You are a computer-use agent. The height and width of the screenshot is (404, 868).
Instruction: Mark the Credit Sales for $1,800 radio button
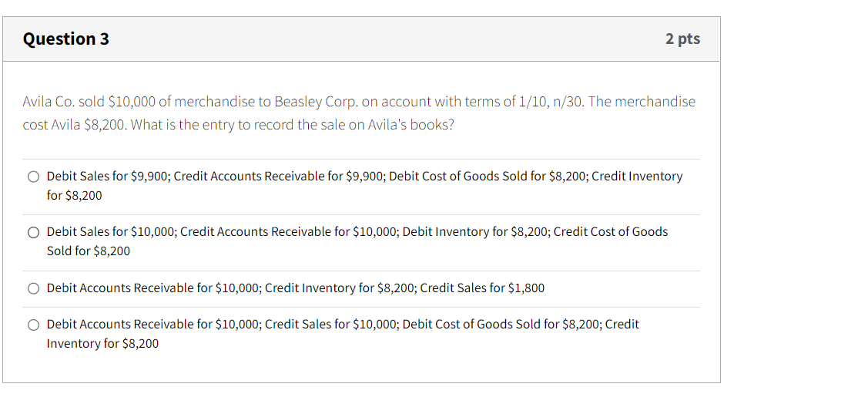coord(34,288)
